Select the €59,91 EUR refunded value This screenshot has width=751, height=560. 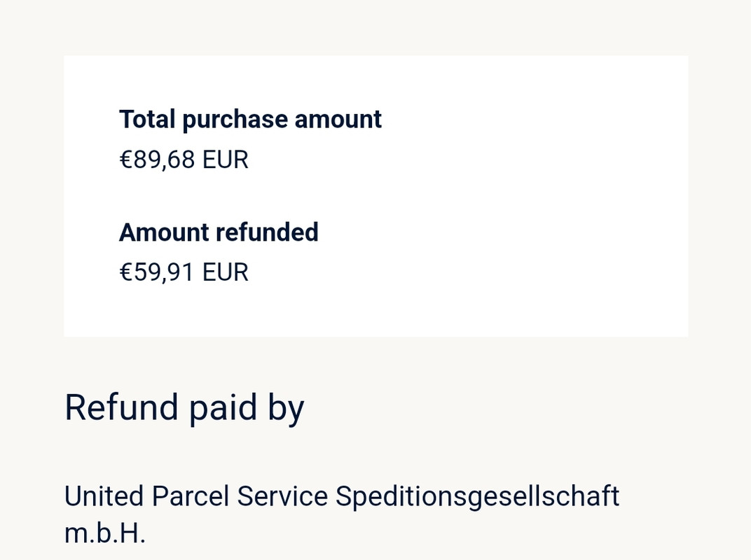click(184, 272)
